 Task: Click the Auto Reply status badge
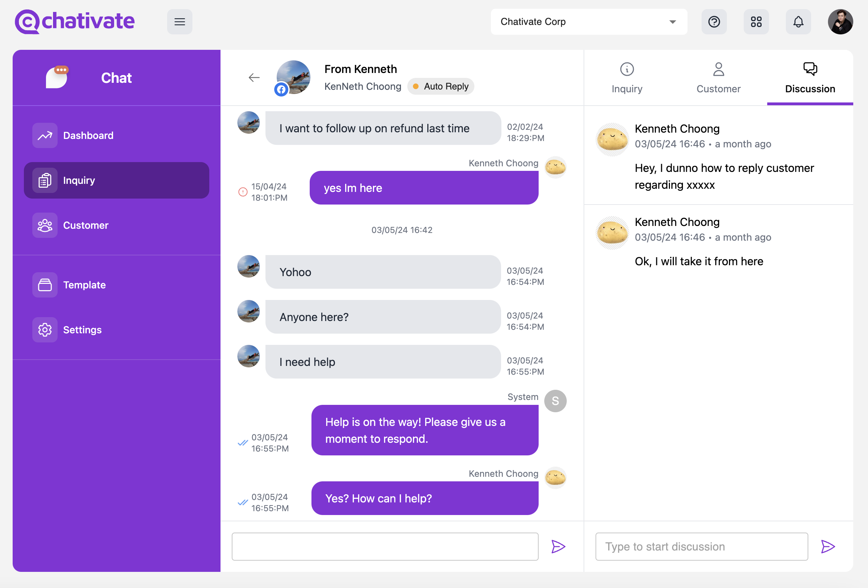[x=441, y=87]
